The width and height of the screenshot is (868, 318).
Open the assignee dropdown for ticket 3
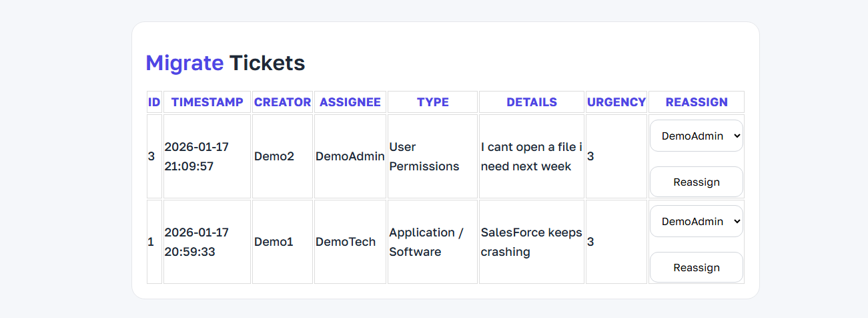point(696,136)
